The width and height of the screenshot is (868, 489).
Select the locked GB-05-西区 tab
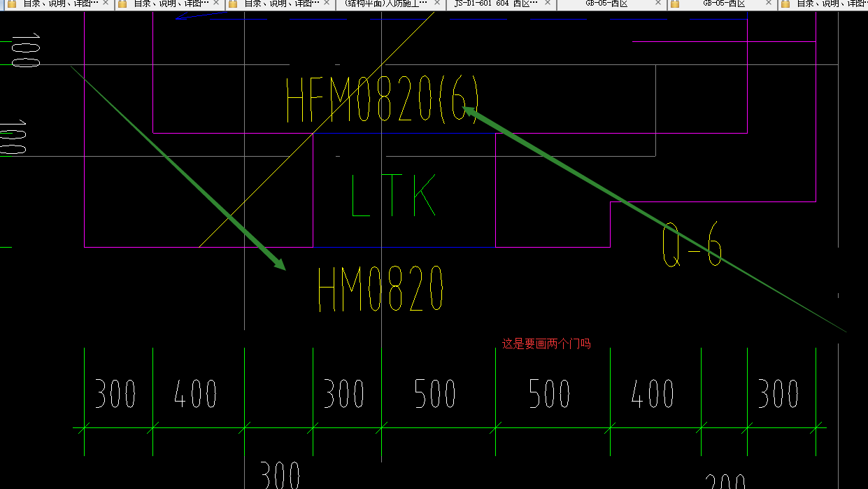click(724, 4)
